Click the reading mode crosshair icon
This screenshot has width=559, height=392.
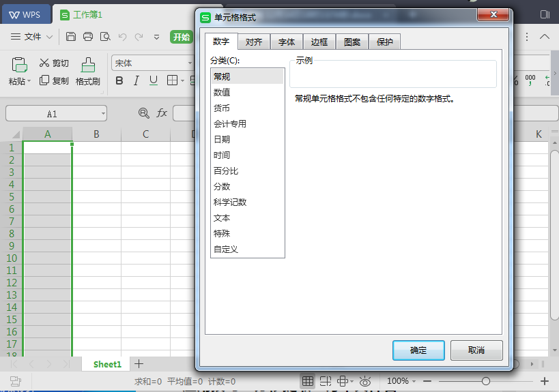343,381
